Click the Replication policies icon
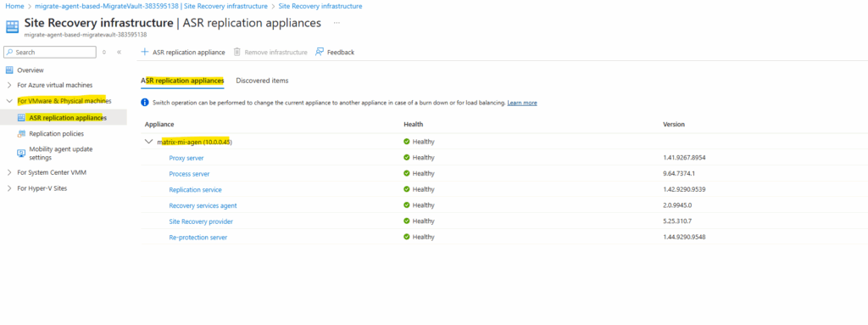 tap(21, 134)
